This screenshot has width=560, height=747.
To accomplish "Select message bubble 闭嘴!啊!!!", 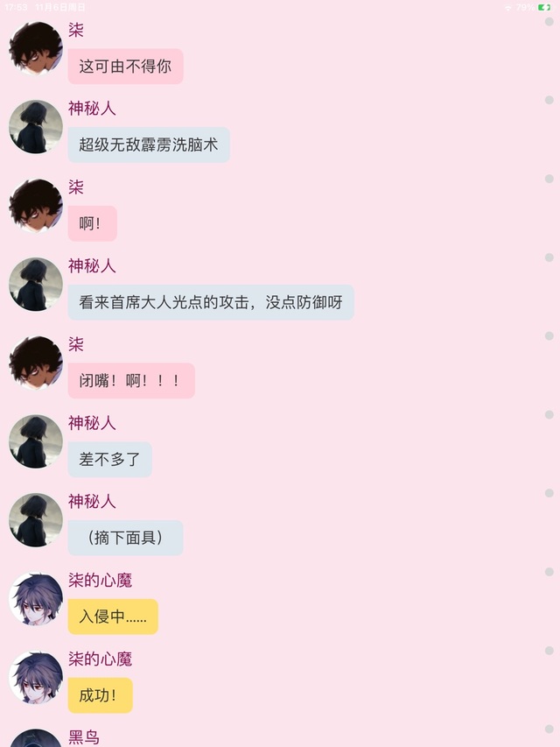I will (131, 381).
